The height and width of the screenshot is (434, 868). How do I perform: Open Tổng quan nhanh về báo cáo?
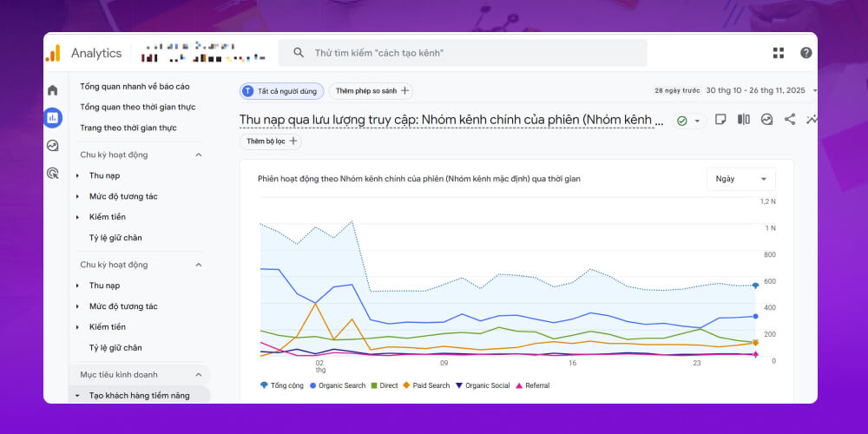coord(135,87)
